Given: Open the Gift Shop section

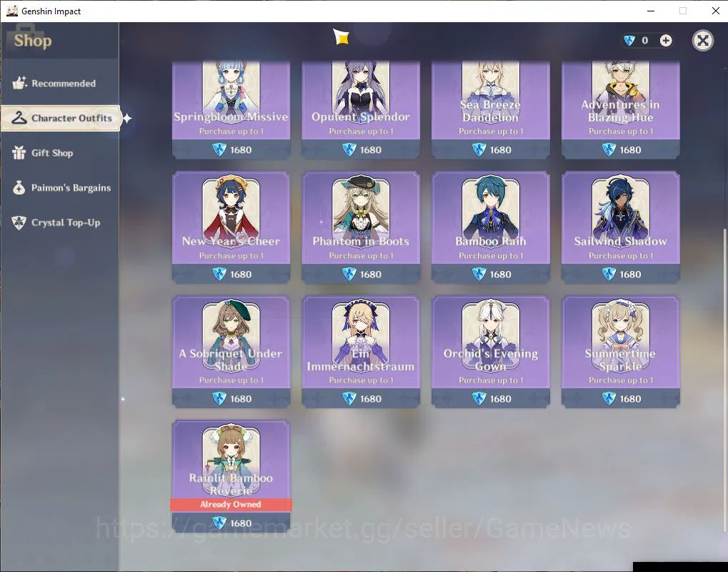Looking at the screenshot, I should coord(59,153).
